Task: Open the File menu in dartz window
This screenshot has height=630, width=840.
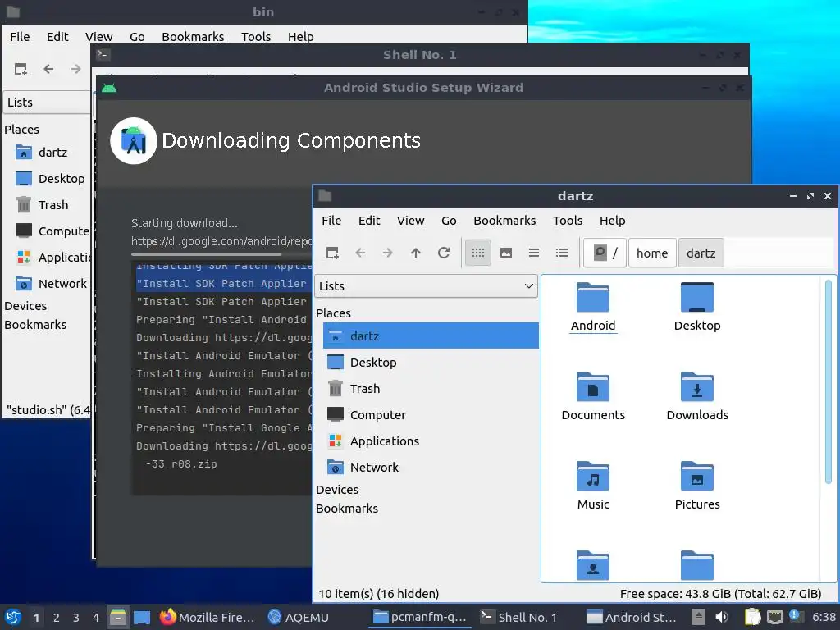Action: (x=331, y=221)
